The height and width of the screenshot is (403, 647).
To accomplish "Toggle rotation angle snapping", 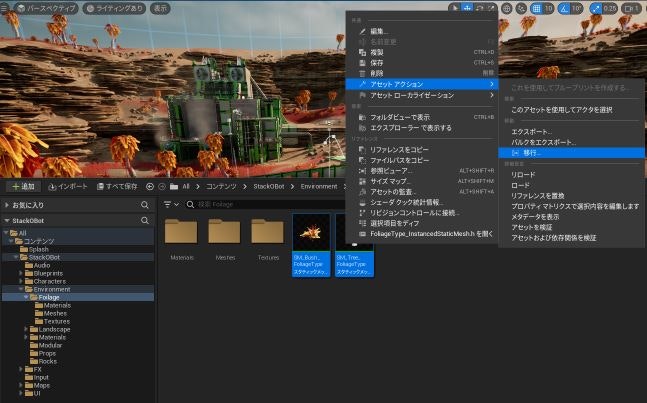I will tap(564, 8).
